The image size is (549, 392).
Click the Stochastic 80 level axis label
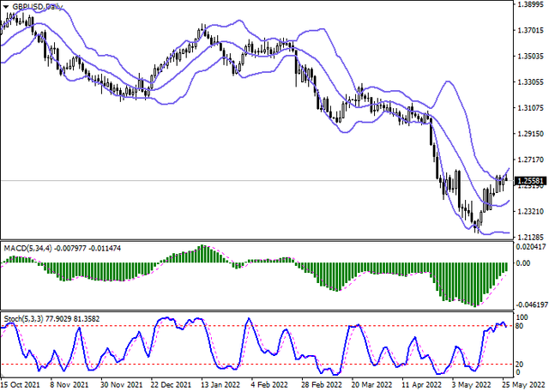click(520, 326)
